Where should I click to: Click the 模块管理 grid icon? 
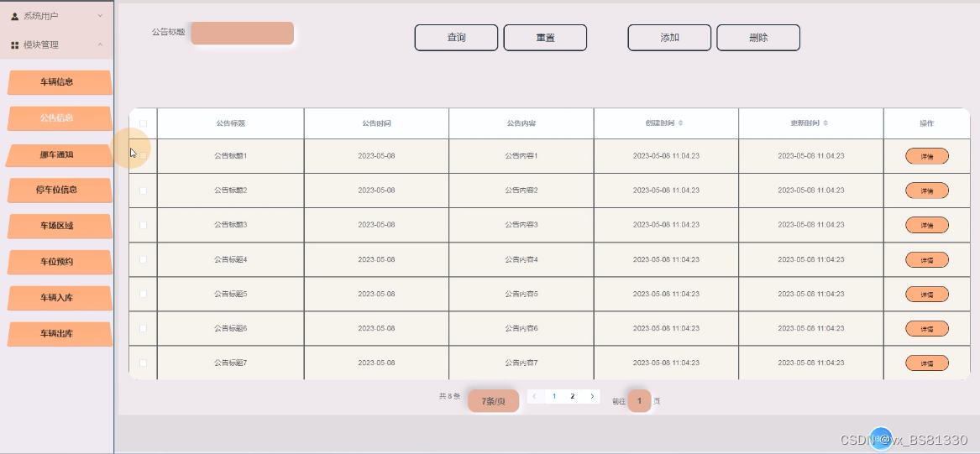pos(15,45)
